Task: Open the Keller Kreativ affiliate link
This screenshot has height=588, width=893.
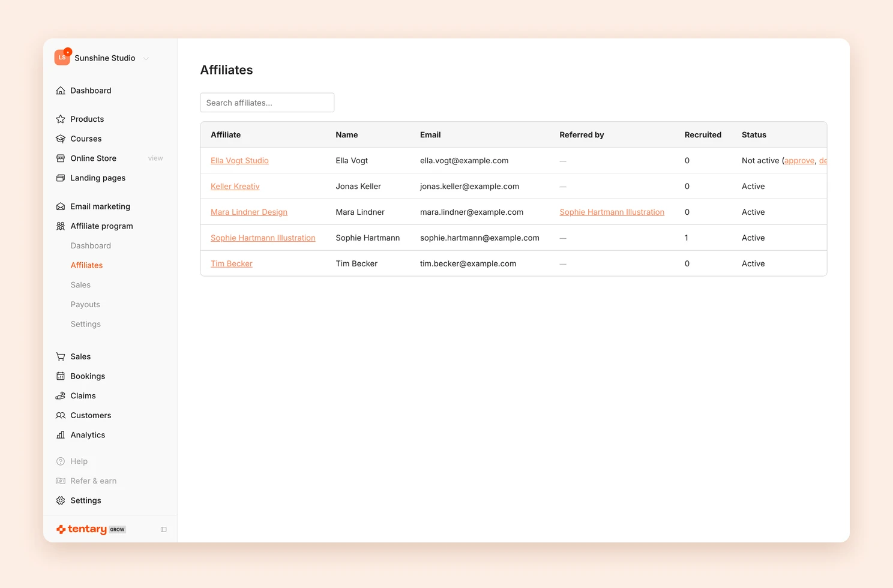Action: click(x=235, y=187)
